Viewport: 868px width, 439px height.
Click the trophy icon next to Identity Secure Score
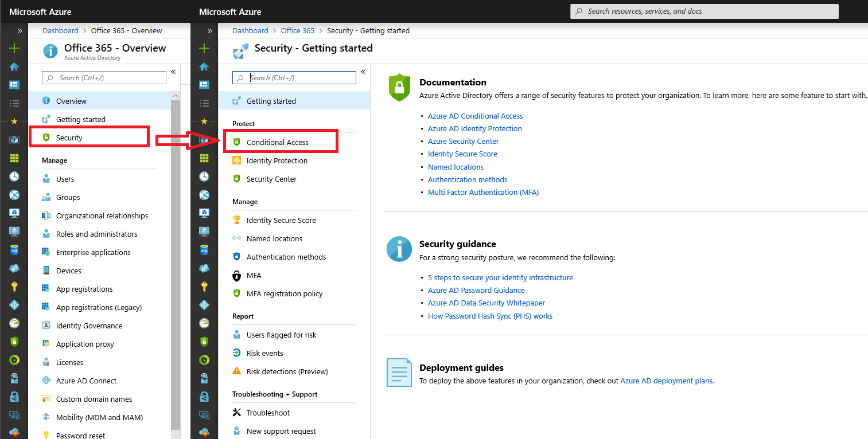pos(237,220)
